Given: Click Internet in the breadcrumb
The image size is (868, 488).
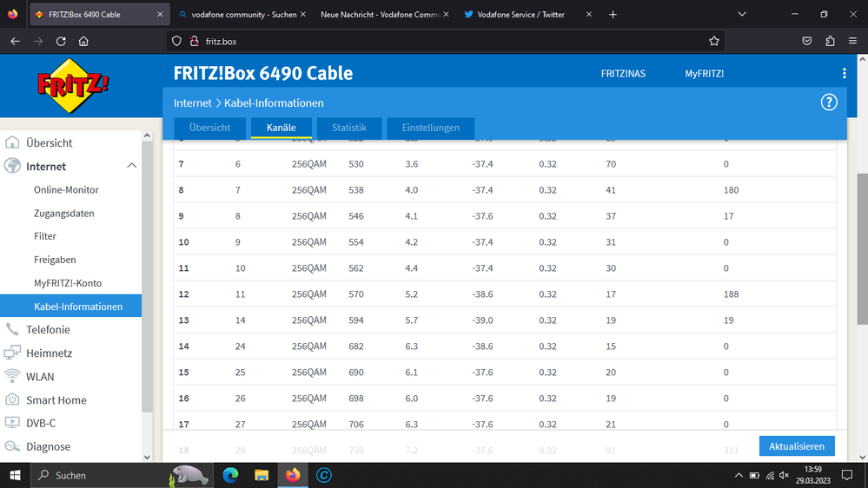Looking at the screenshot, I should pyautogui.click(x=193, y=103).
